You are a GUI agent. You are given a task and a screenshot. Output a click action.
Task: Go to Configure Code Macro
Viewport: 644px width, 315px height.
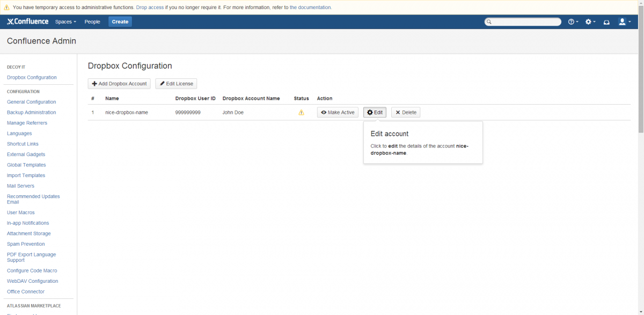(32, 270)
